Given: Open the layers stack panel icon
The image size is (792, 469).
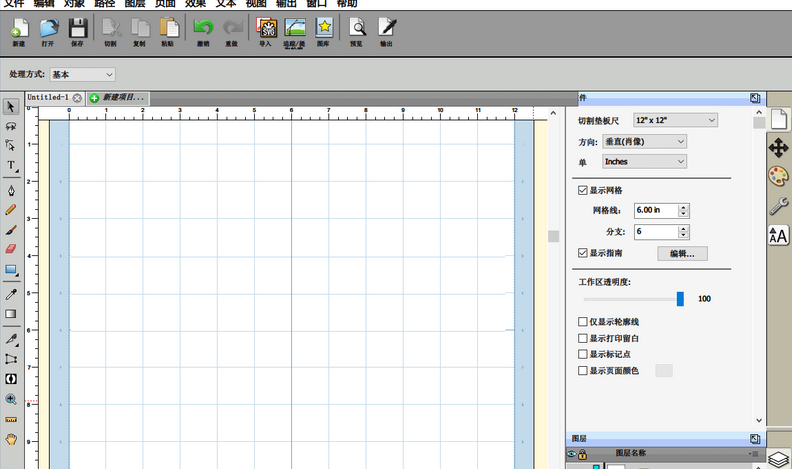Looking at the screenshot, I should (778, 459).
